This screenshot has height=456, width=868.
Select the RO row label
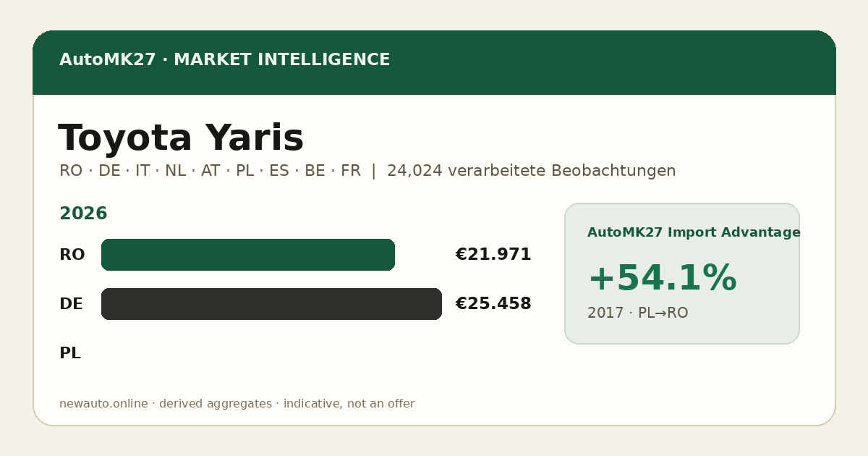[72, 255]
